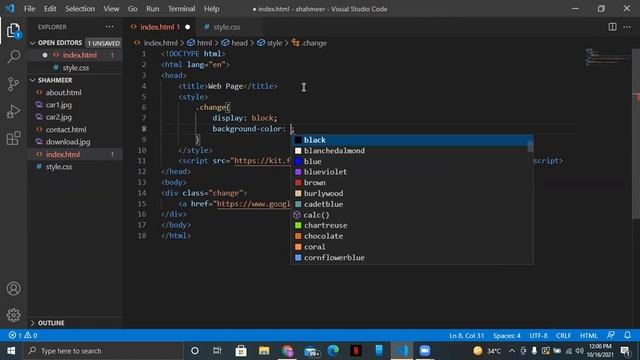Open the Edit menu

pos(50,9)
